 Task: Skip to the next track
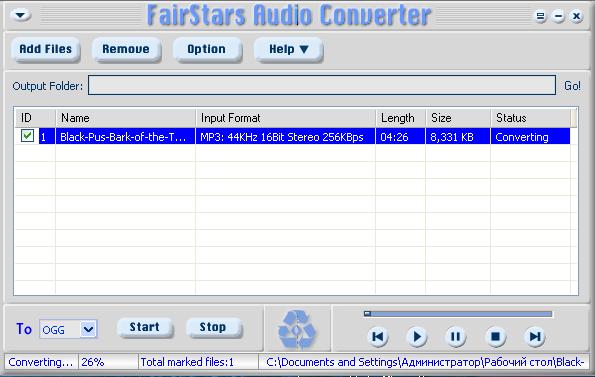click(535, 336)
